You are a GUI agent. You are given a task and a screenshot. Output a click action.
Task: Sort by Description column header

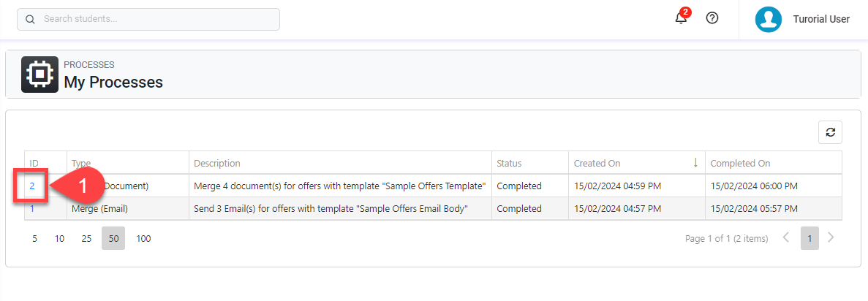217,163
